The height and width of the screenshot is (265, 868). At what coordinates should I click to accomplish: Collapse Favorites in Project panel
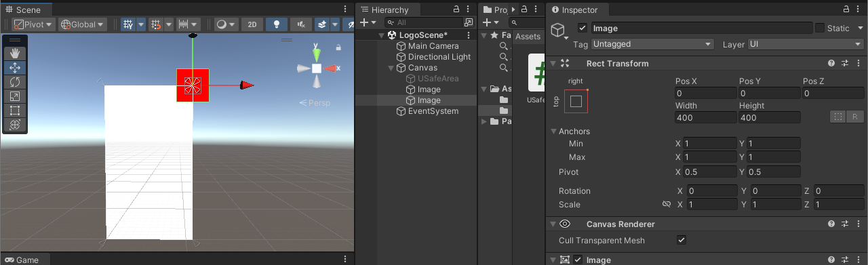[x=484, y=35]
